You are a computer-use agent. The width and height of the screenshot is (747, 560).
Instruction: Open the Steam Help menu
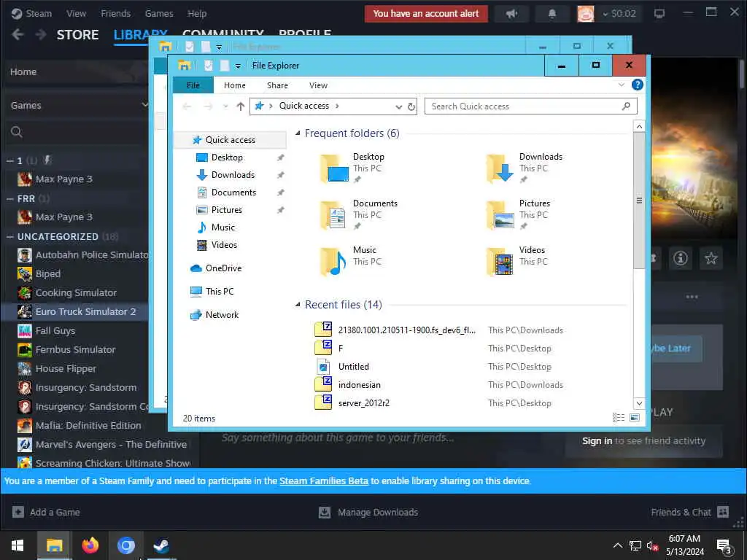[197, 13]
